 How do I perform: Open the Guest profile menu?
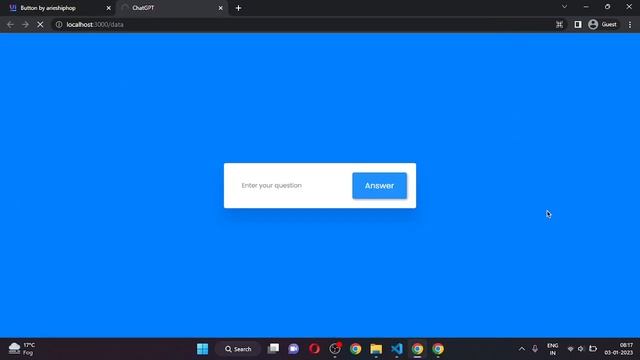click(x=602, y=24)
